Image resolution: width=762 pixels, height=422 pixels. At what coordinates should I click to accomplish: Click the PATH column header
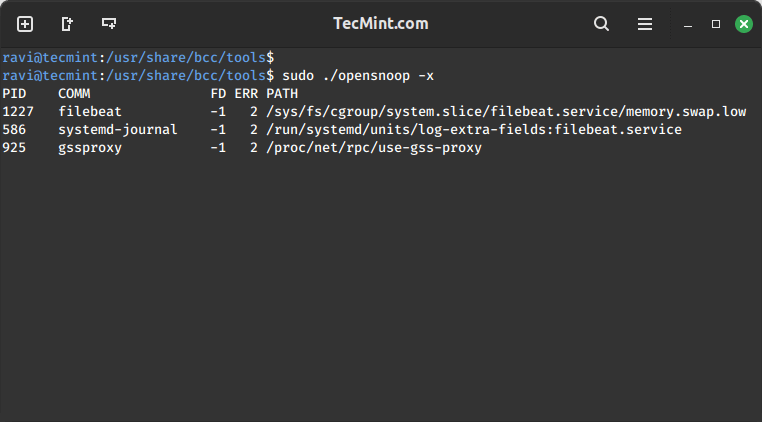pos(282,93)
